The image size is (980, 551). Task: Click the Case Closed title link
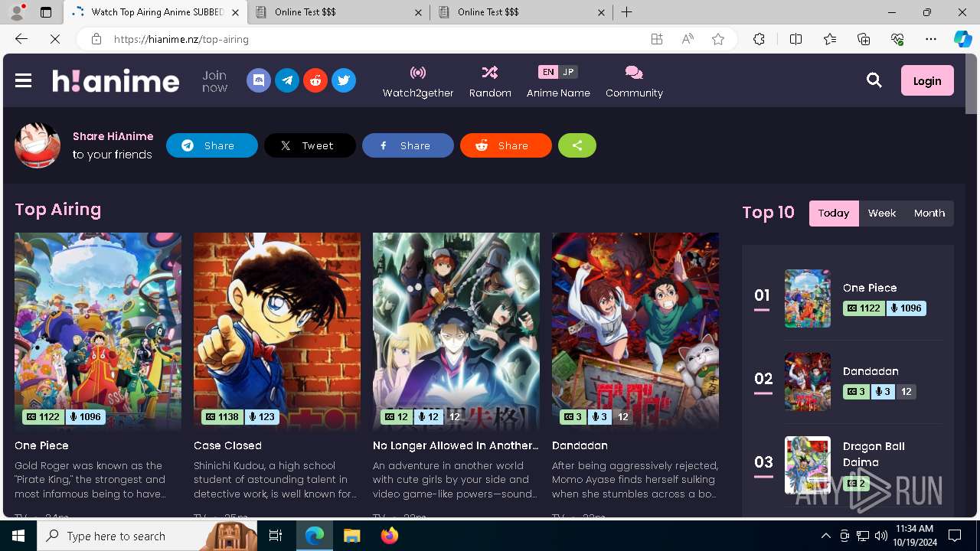coord(227,445)
